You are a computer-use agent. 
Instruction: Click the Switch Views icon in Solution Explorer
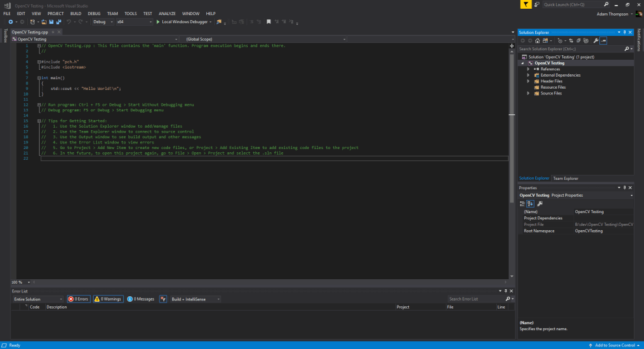(x=545, y=41)
